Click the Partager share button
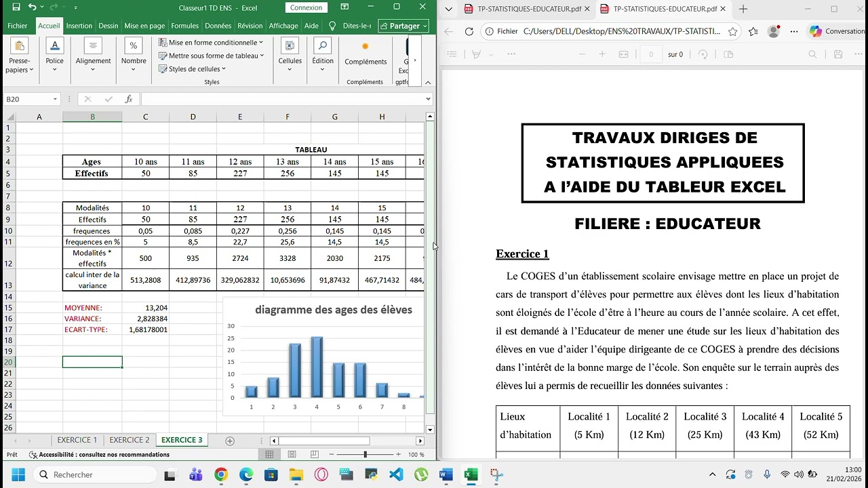 (x=404, y=26)
